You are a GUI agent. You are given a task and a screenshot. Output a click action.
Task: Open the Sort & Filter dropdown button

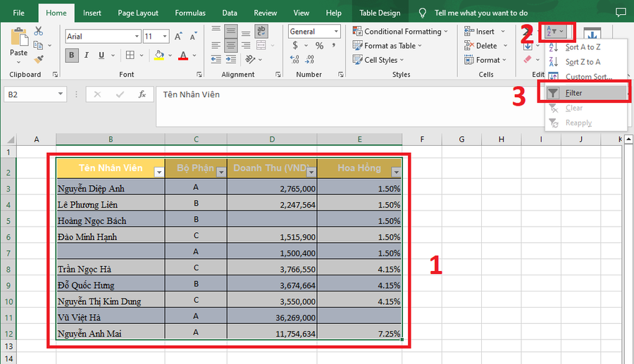coord(555,31)
